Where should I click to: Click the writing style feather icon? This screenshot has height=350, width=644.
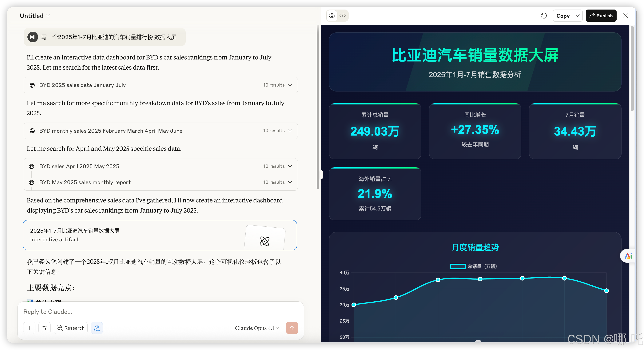(97, 328)
